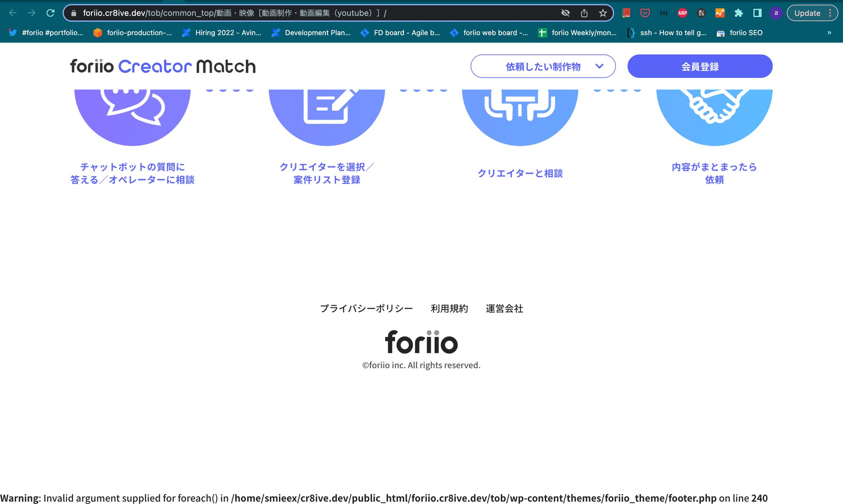843x504 pixels.
Task: Expand the bookmarks overflow chevron
Action: [829, 32]
